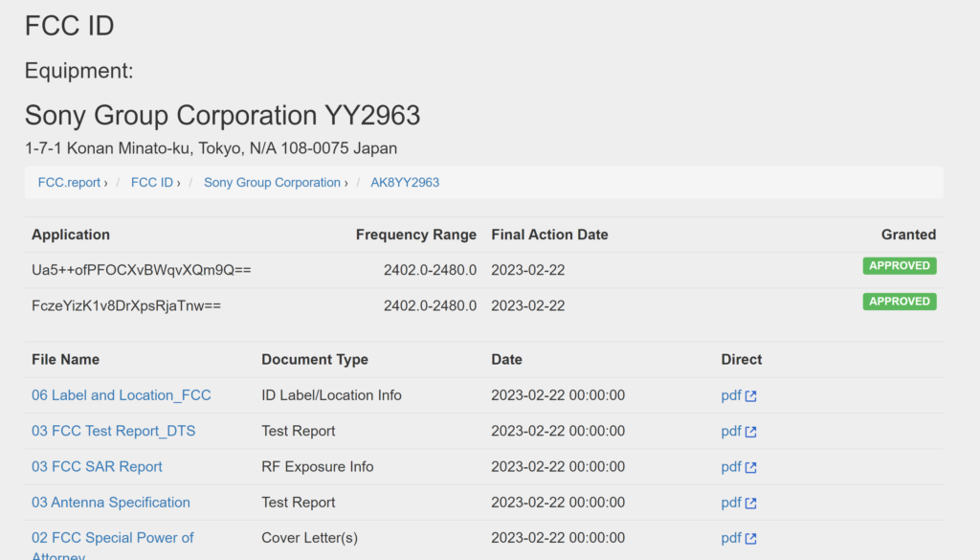
Task: Open 03 FCC Test Report_DTS file
Action: point(113,431)
